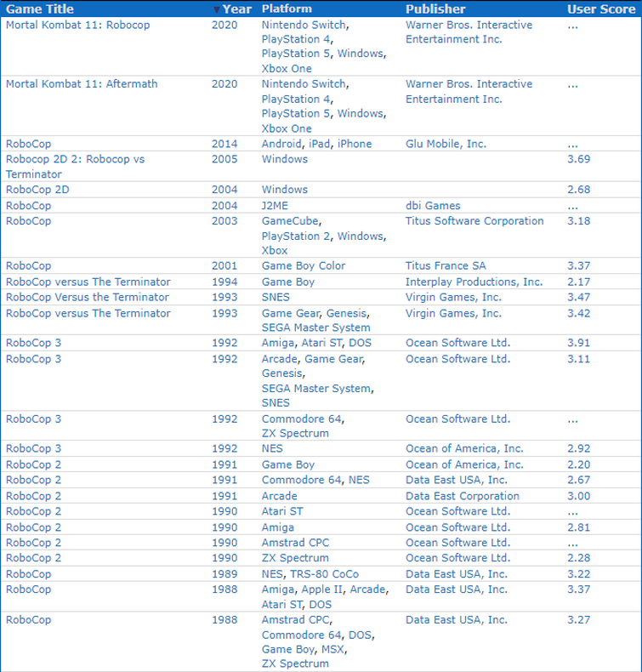Open RoboCop 2 Arcade 1991 title link
642x672 pixels.
pos(33,496)
